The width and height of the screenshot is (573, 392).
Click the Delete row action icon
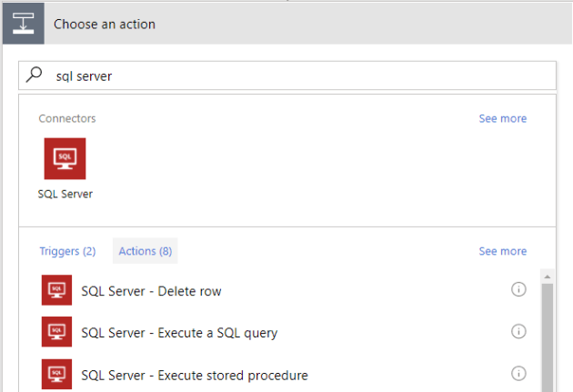click(x=56, y=291)
